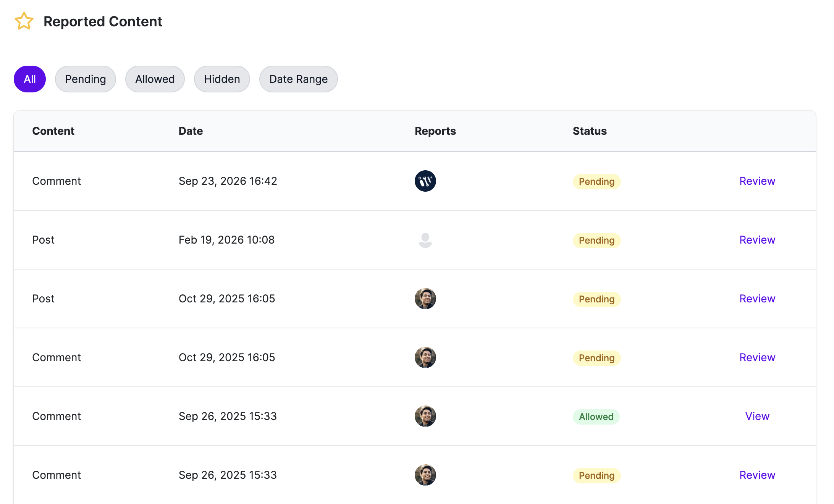Screen dimensions: 834x504
Task: Click reporter avatar in Sep 23, 2026 row
Action: point(425,181)
